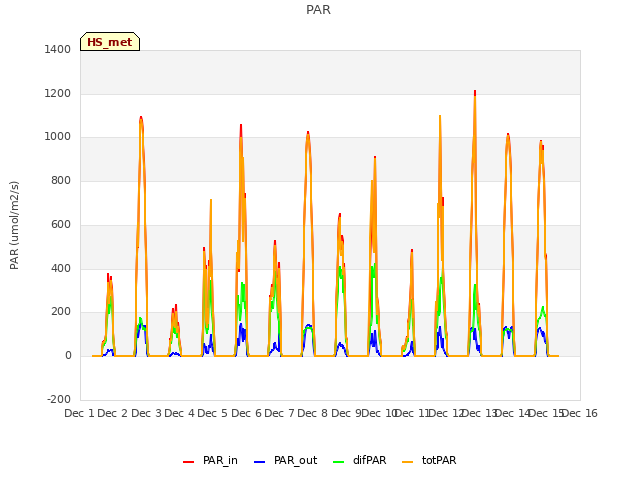
Task: Click the Dec 2 peak near 1100
Action: click(141, 119)
